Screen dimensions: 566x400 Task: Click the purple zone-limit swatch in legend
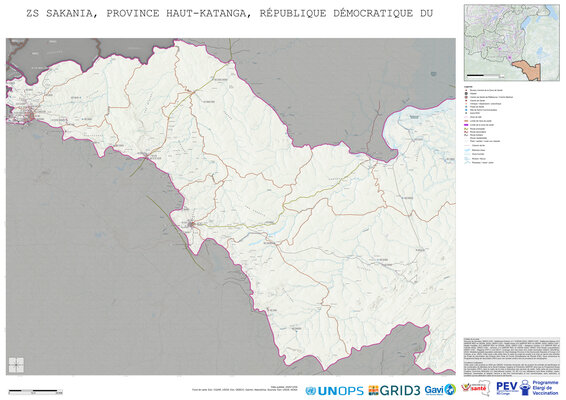pos(467,125)
